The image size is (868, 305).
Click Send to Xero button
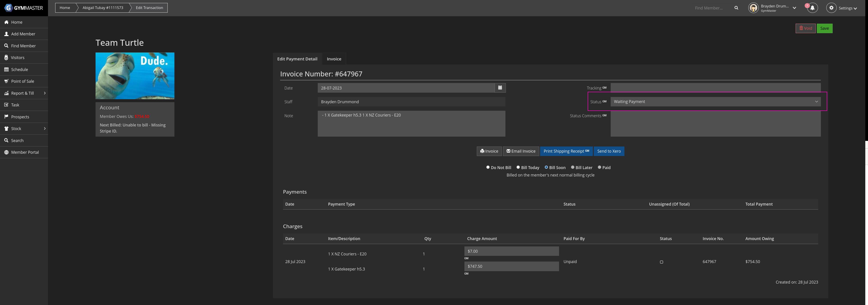coord(609,151)
